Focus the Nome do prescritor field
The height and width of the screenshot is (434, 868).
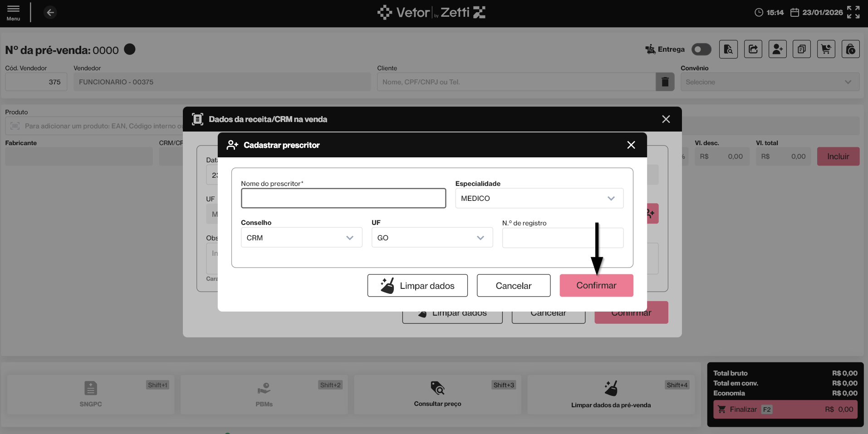click(x=343, y=198)
